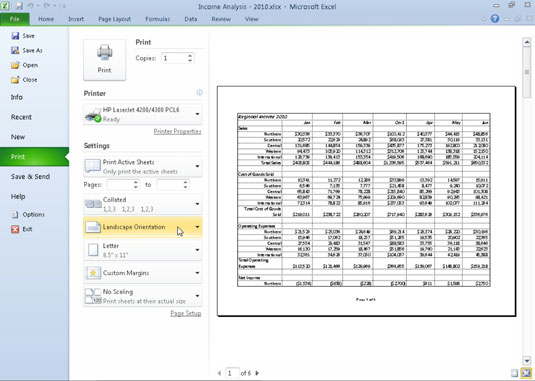Viewport: 535px width, 381px height.
Task: Increase the Copies count with up arrow
Action: click(190, 55)
